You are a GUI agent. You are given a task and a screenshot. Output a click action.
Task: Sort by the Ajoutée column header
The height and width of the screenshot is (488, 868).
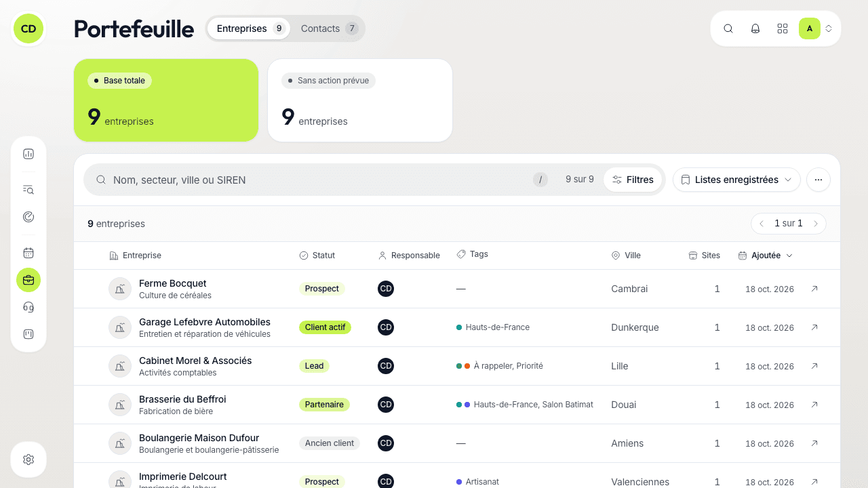tap(766, 256)
